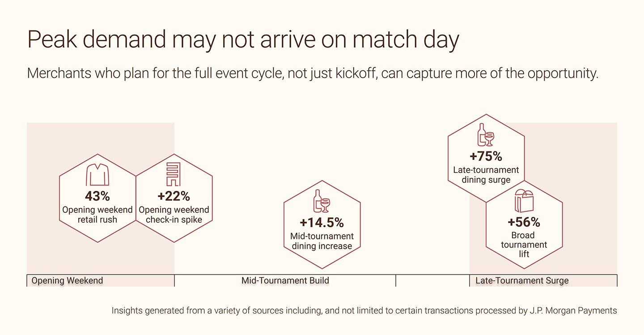Click the Late-Tournament Surge timeline label
The height and width of the screenshot is (335, 644).
pos(522,281)
